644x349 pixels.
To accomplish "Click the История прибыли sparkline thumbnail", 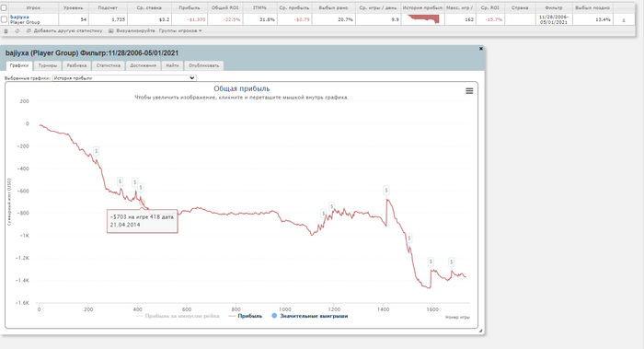I will point(422,19).
